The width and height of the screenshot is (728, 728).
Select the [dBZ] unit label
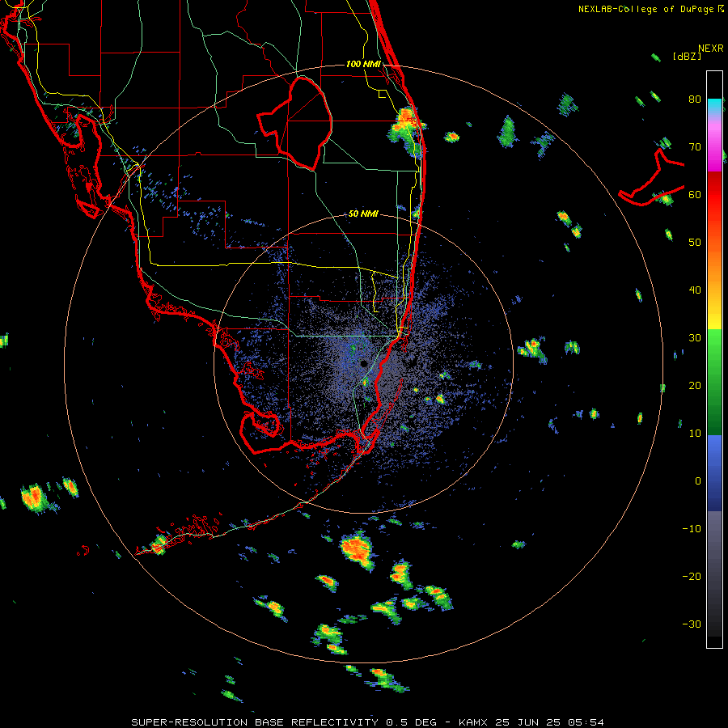pos(687,57)
